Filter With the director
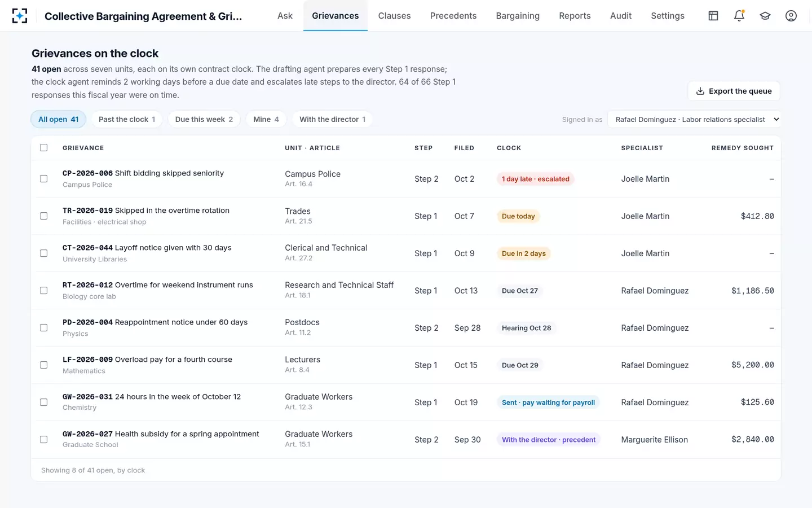 point(333,119)
